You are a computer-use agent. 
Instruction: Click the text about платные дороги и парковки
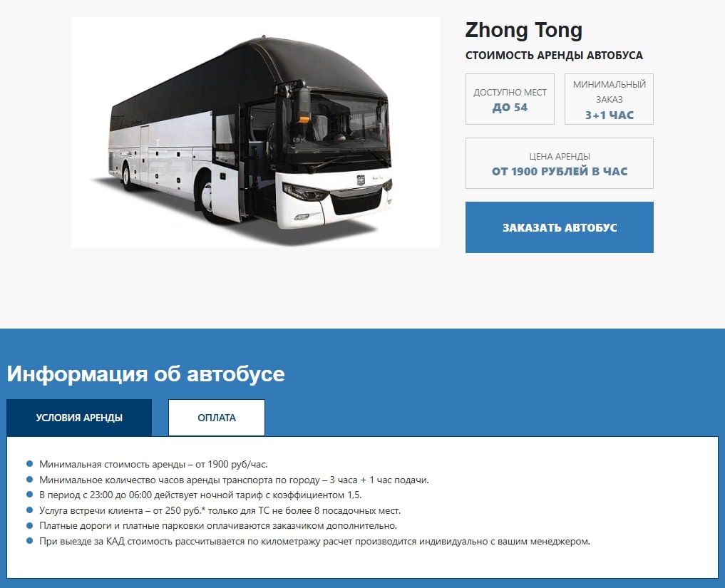tap(217, 526)
